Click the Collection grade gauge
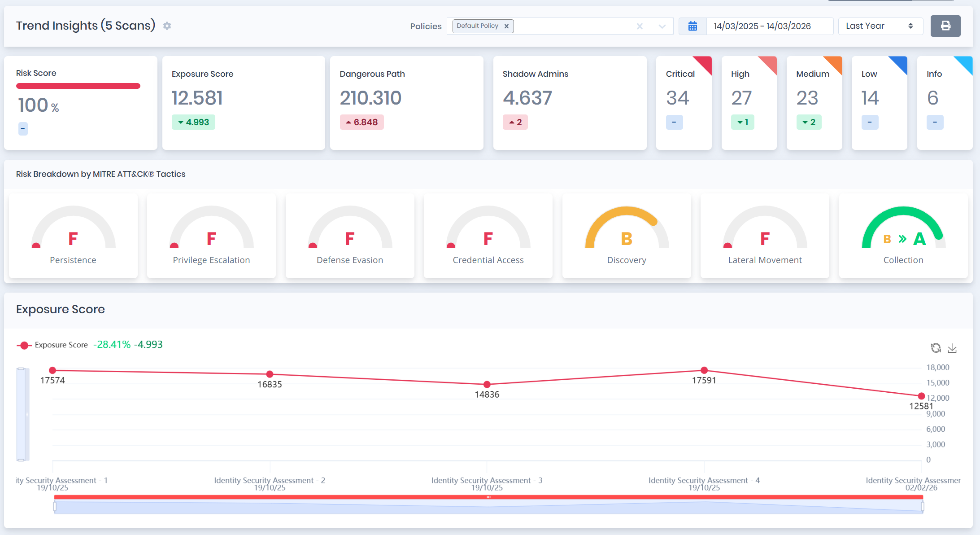The image size is (980, 535). [902, 233]
